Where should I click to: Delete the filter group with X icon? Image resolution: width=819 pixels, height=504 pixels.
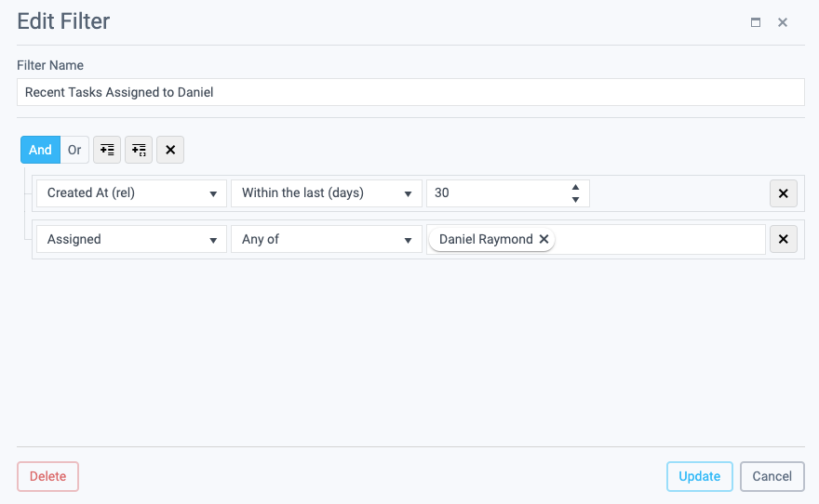coord(170,150)
